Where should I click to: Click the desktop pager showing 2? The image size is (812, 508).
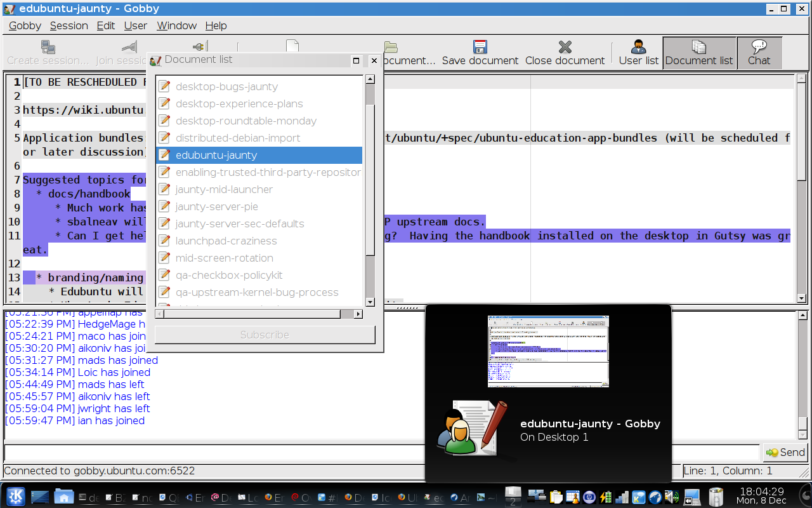[513, 496]
